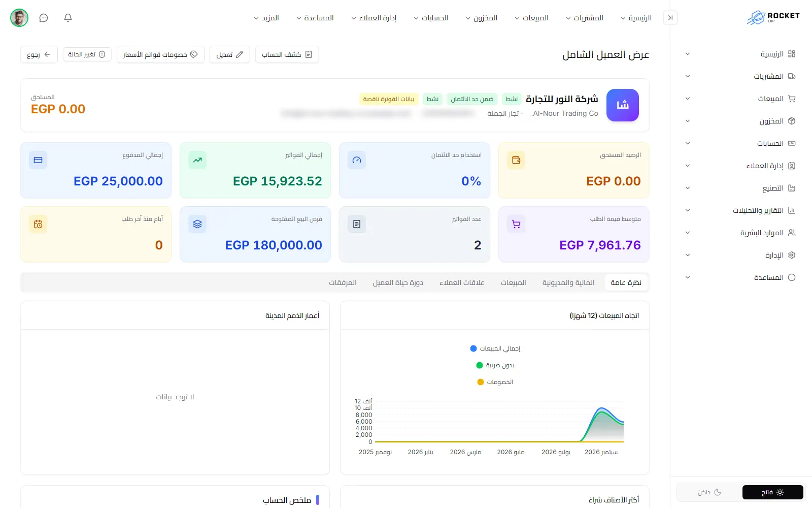Click the notification bell icon
Viewport: 812px width, 508px height.
[68, 18]
